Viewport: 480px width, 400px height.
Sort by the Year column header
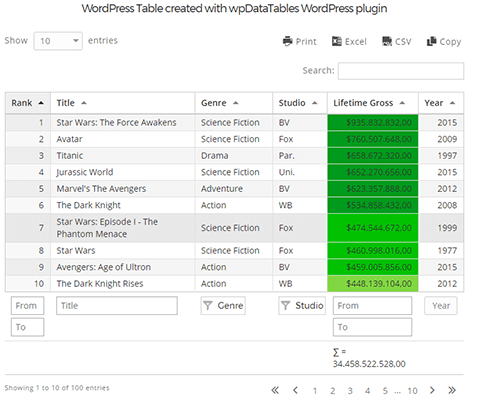click(441, 103)
